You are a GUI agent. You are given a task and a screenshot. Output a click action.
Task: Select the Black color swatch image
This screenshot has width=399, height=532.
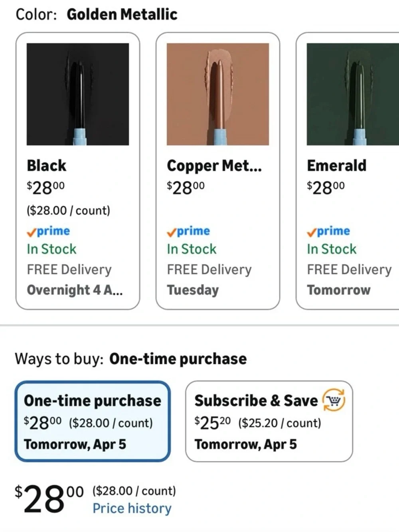(x=78, y=94)
